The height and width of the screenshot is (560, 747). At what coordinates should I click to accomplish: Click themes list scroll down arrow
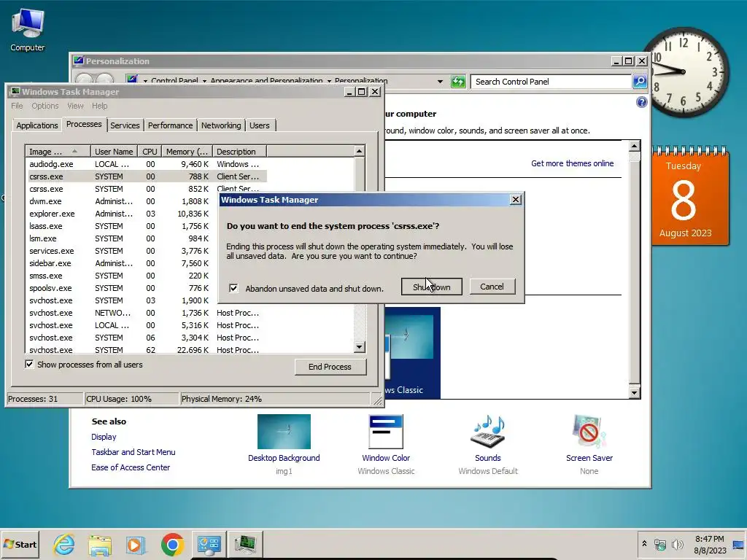pos(634,393)
